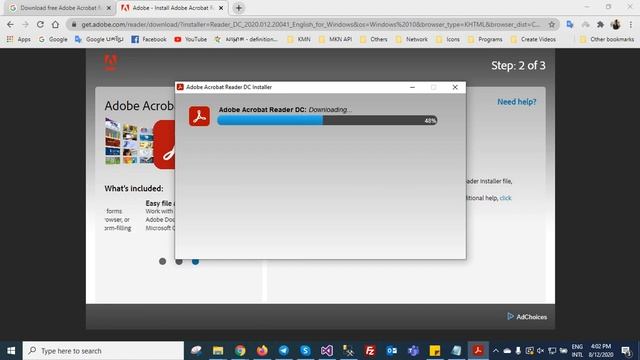Open FileZilla from the taskbar

(x=370, y=351)
